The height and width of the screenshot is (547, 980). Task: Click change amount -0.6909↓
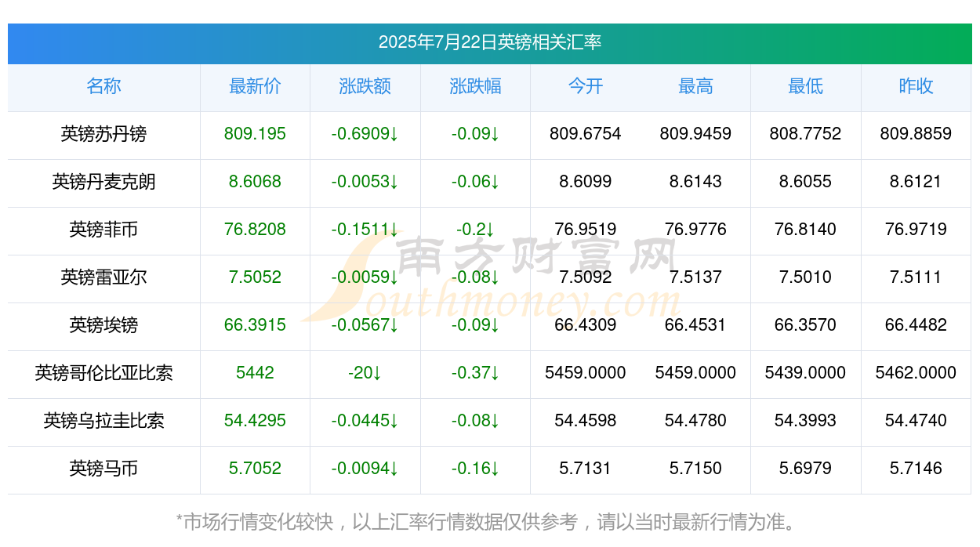pyautogui.click(x=365, y=134)
